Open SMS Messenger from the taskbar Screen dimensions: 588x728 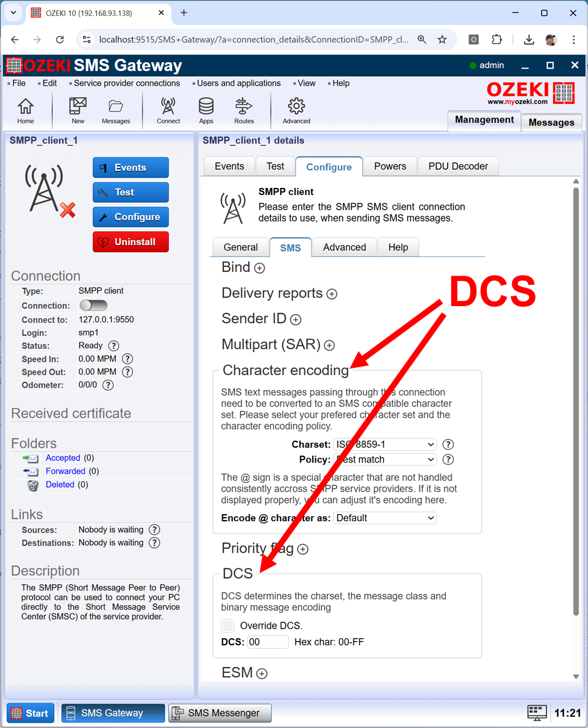click(220, 713)
